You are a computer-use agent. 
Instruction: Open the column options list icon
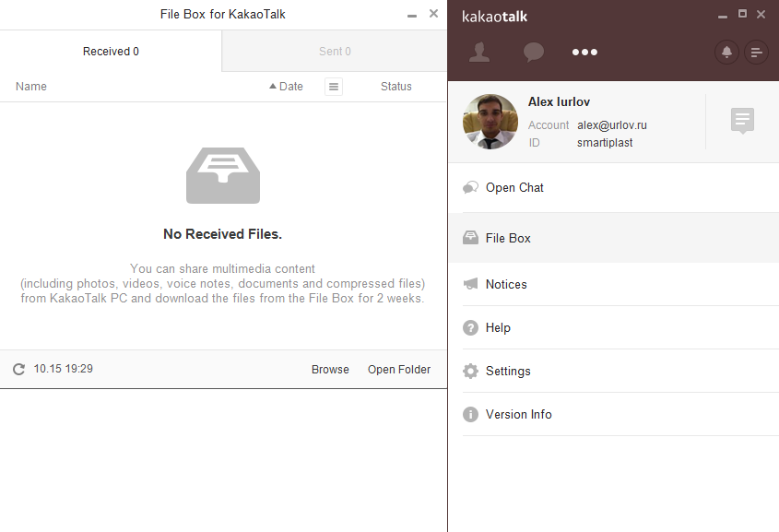coord(334,87)
